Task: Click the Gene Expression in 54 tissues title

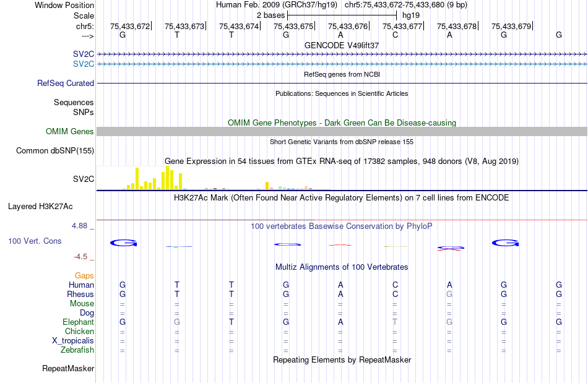Action: coord(342,161)
